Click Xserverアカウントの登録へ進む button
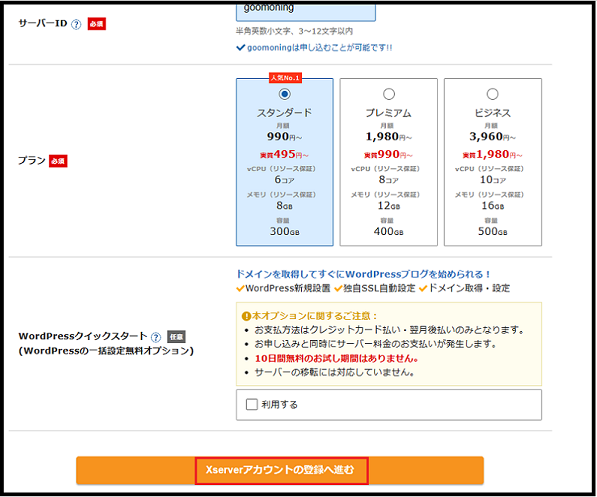 (x=280, y=470)
